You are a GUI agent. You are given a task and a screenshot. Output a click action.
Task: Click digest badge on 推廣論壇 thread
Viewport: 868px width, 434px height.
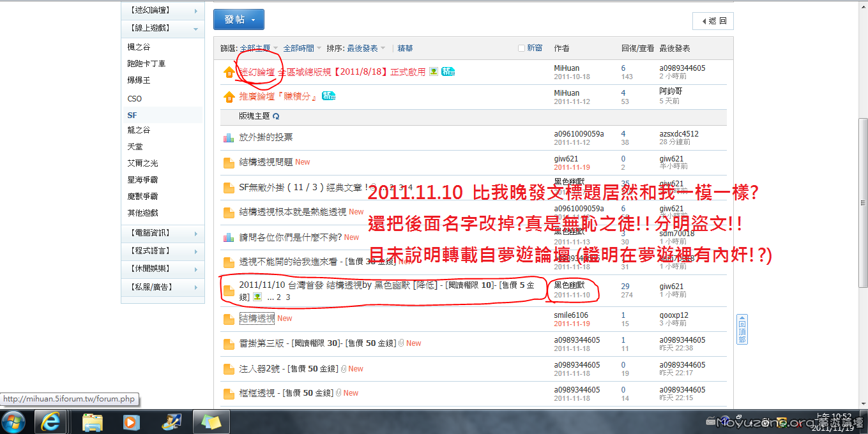click(x=329, y=96)
